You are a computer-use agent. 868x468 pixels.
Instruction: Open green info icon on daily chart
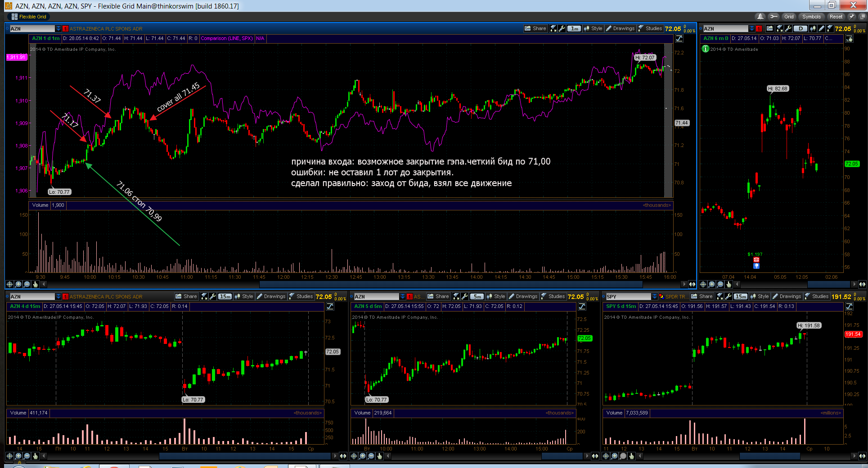(706, 49)
